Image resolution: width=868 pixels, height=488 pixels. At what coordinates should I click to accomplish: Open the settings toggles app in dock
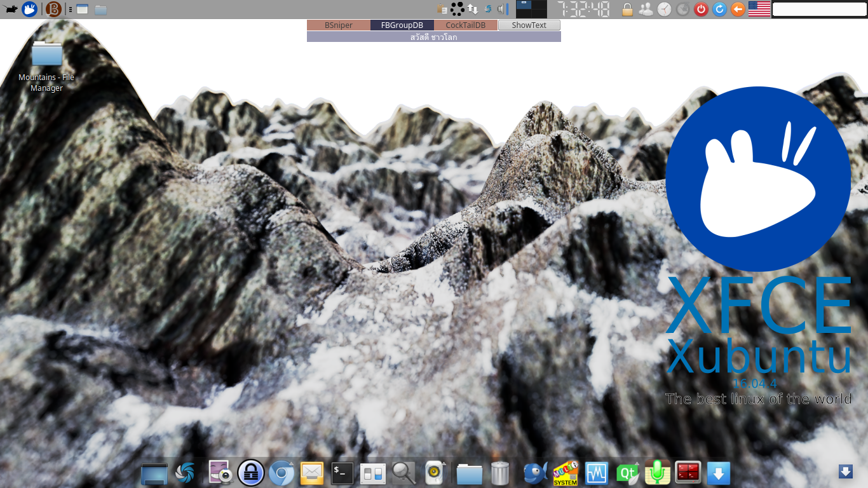click(373, 473)
